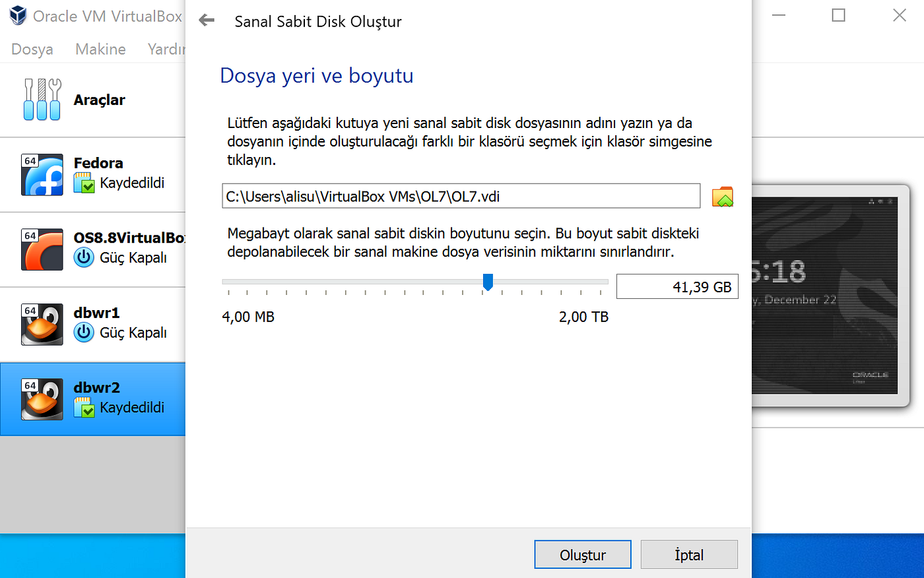Image resolution: width=924 pixels, height=578 pixels.
Task: Click the Fedora VM icon
Action: click(x=42, y=175)
